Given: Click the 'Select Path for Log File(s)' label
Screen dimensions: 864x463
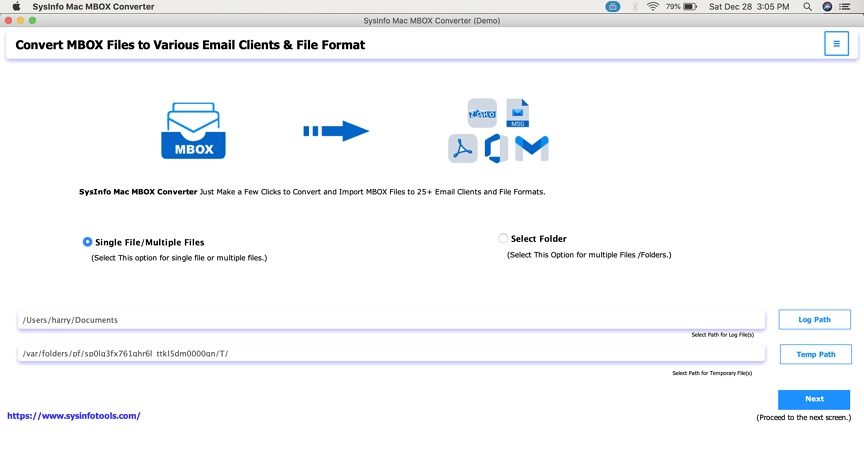Looking at the screenshot, I should click(722, 335).
